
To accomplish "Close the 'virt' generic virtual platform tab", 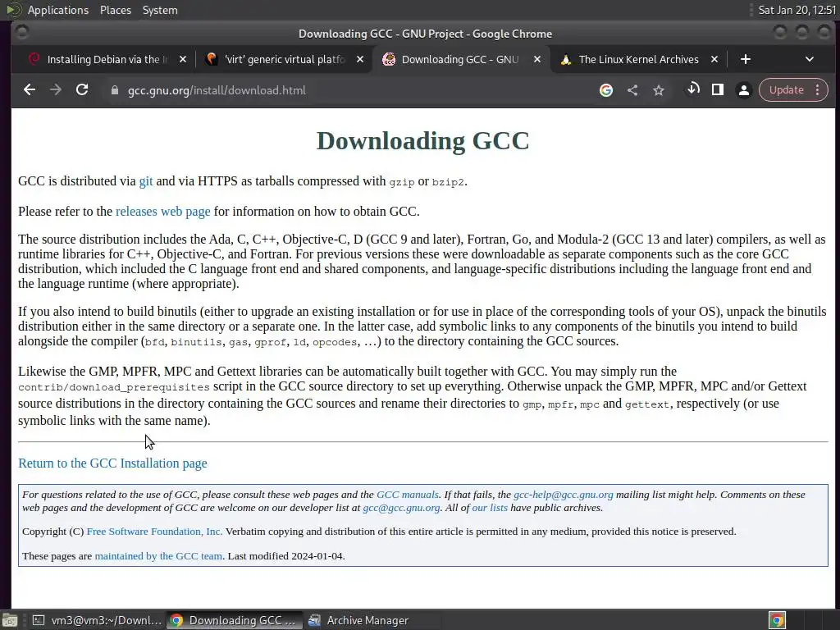I will (360, 59).
